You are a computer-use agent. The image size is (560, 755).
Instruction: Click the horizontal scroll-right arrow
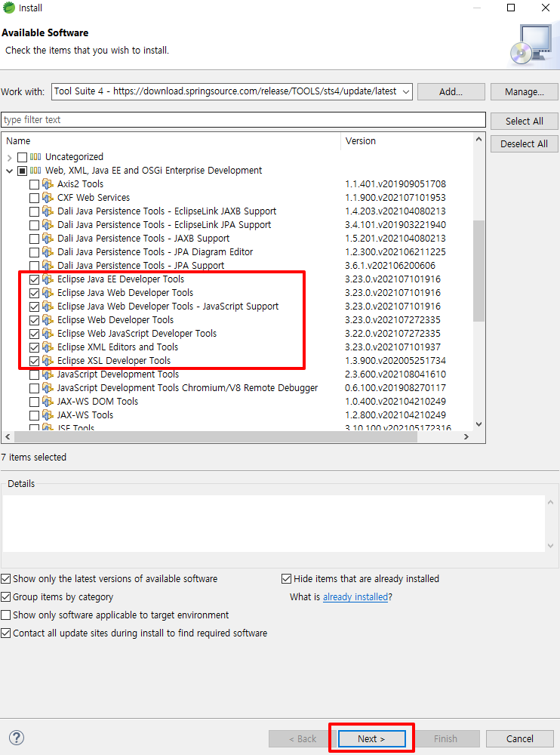point(466,436)
